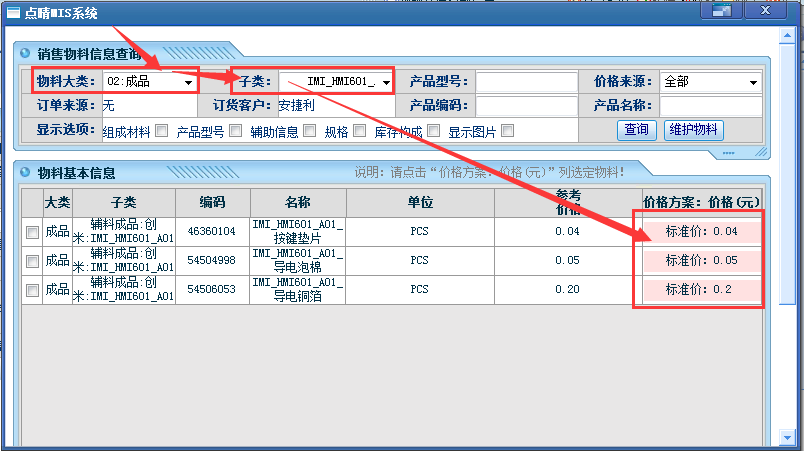Select the row checkbox for code 54504998
Screen dimensions: 804x451
[x=32, y=261]
